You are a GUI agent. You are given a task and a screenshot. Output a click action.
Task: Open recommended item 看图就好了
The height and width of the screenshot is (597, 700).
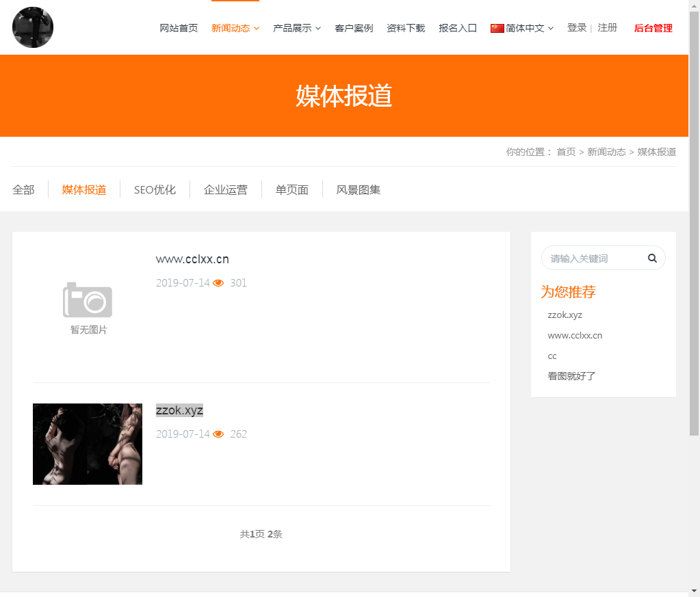pos(571,376)
